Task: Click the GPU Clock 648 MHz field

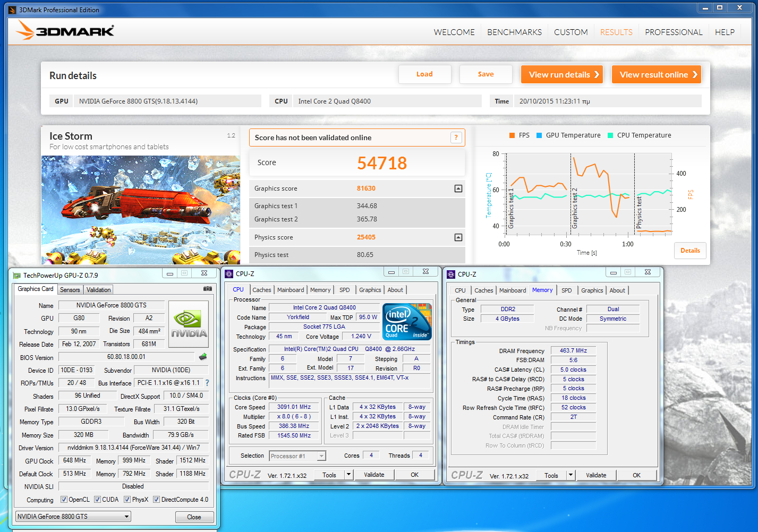Action: pyautogui.click(x=74, y=460)
